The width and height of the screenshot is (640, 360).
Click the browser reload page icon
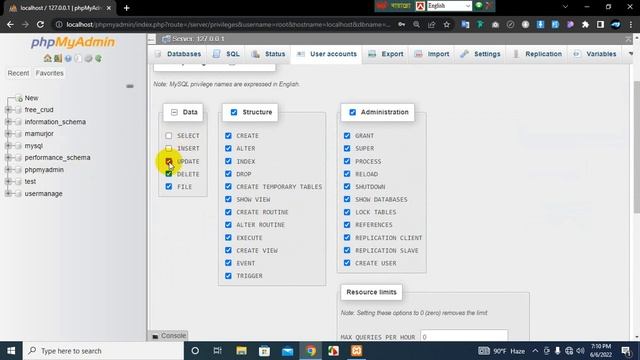pos(40,24)
